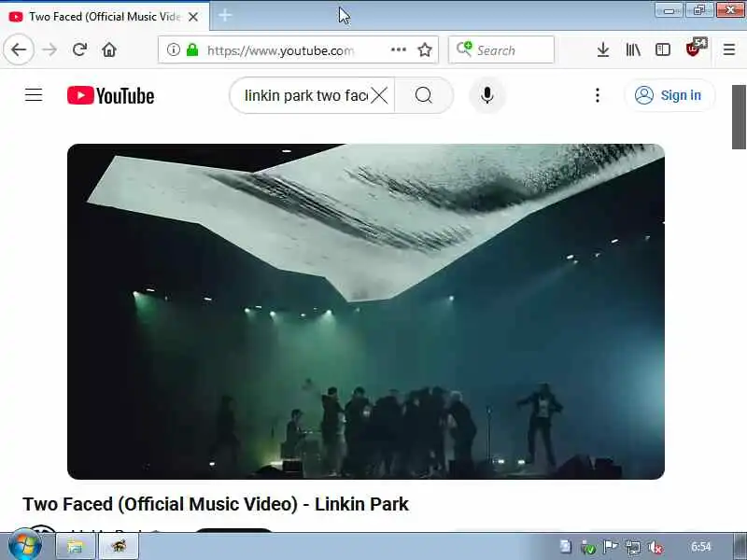Click the YouTube search field with linkin park
The height and width of the screenshot is (560, 747).
tap(305, 96)
